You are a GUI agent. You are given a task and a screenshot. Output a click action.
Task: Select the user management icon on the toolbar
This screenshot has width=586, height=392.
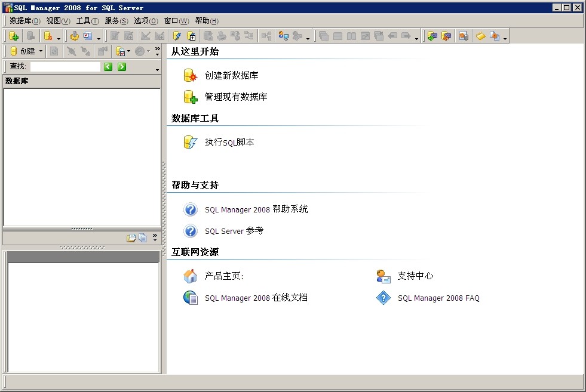[x=284, y=36]
